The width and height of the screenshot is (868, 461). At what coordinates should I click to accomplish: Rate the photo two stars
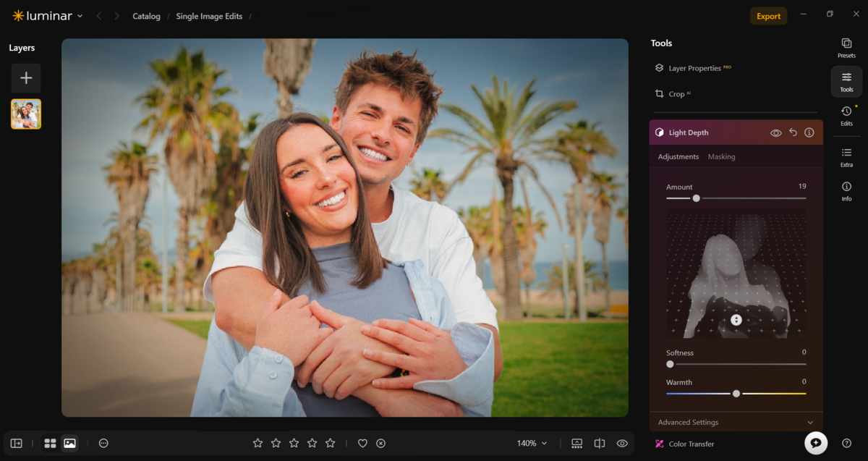point(276,443)
